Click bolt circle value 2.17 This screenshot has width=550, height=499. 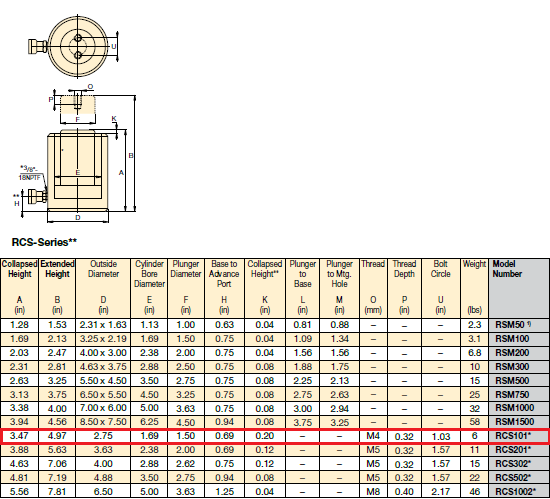pyautogui.click(x=441, y=492)
